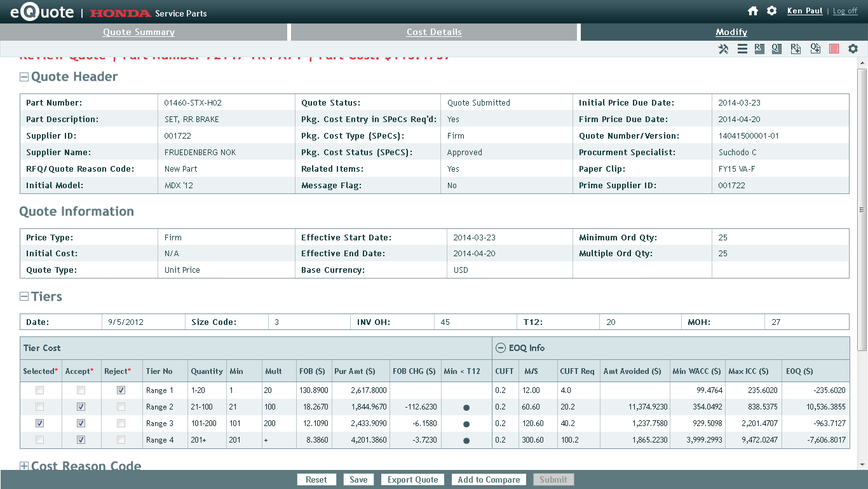The width and height of the screenshot is (868, 489).
Task: Open the Cost Details tab
Action: 434,32
